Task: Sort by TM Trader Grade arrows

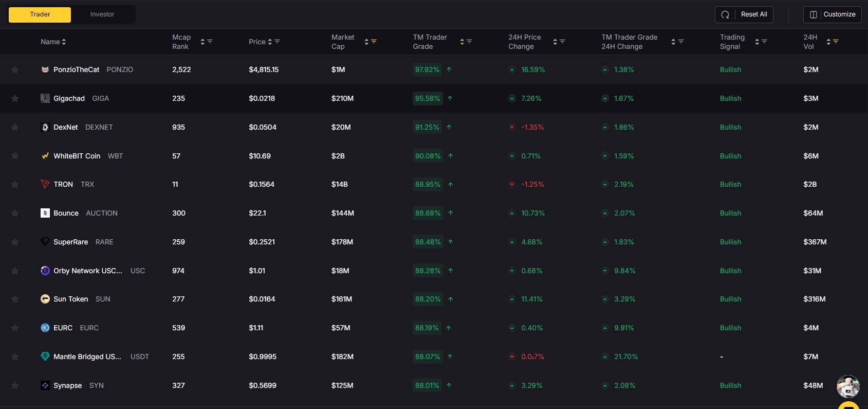Action: [462, 42]
